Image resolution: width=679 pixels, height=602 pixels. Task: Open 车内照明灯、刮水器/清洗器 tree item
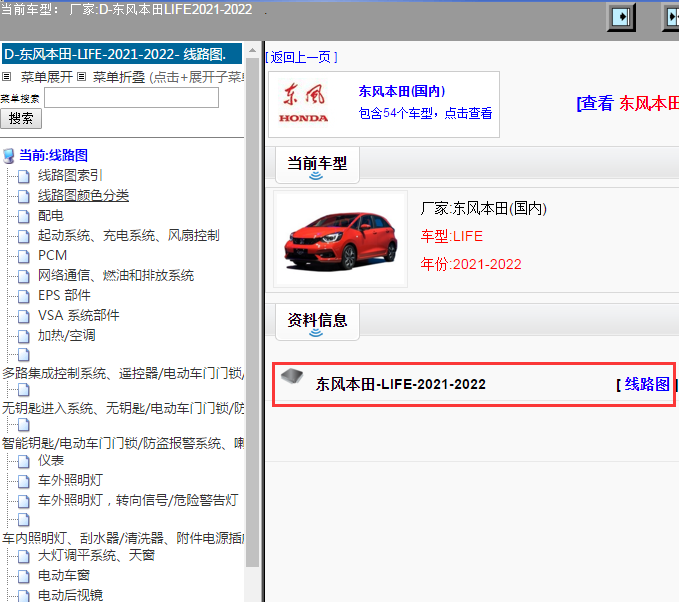click(x=123, y=538)
